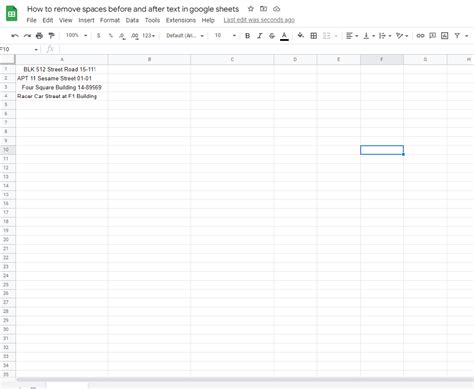This screenshot has width=474, height=389.
Task: Open text rotation dropdown
Action: 402,36
